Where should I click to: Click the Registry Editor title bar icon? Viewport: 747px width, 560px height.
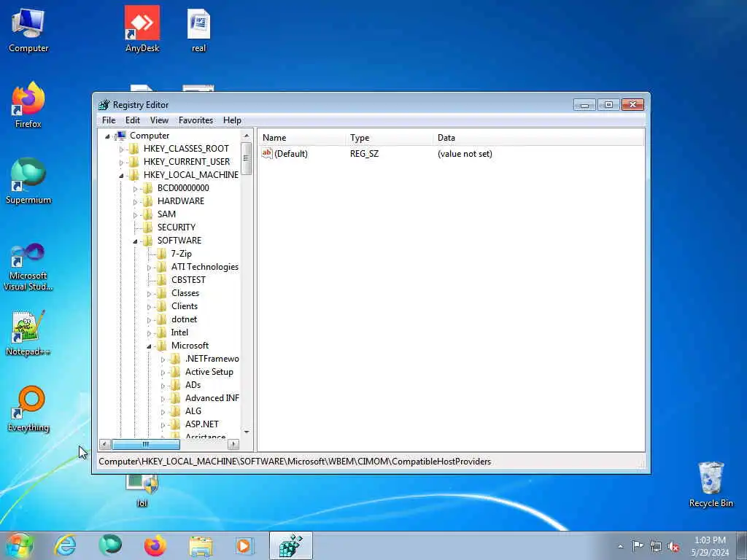[104, 105]
